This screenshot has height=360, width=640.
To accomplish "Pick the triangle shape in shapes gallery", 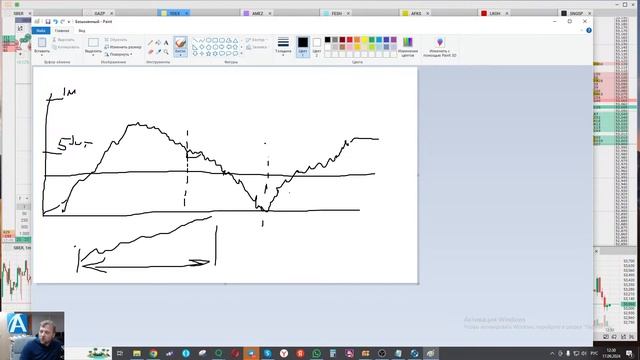I will coord(235,40).
